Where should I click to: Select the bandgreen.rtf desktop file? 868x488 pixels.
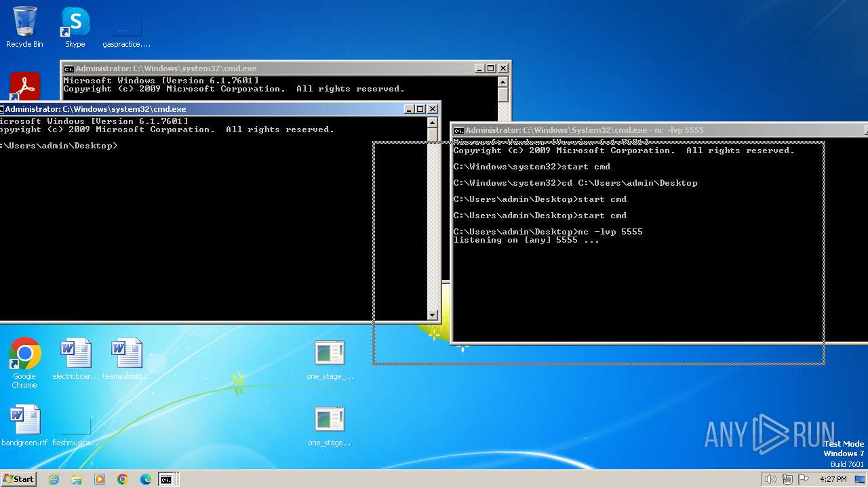24,426
